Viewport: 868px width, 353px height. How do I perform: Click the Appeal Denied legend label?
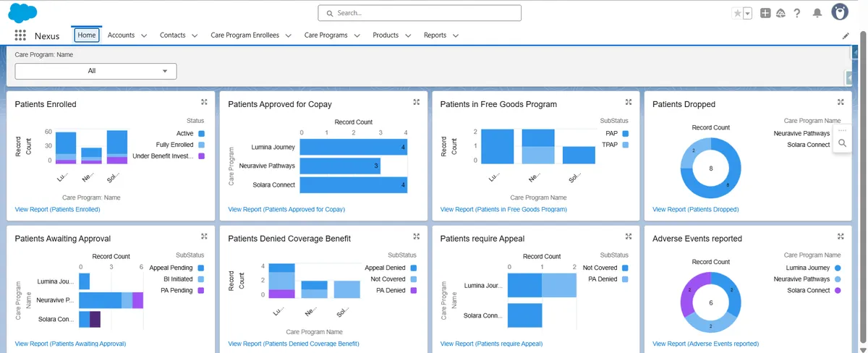pos(385,268)
